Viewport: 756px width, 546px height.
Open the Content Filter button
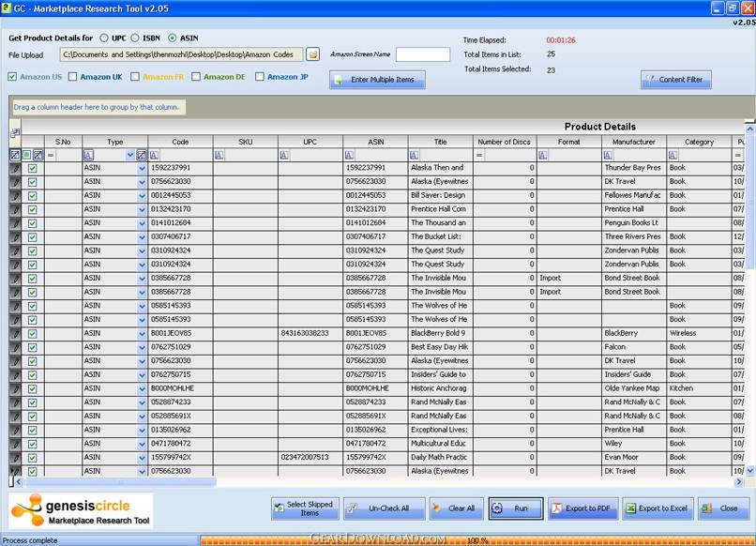[x=676, y=80]
